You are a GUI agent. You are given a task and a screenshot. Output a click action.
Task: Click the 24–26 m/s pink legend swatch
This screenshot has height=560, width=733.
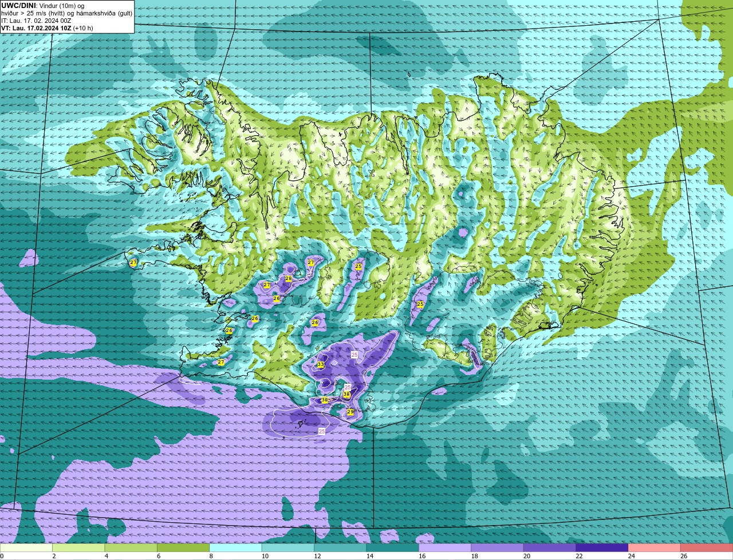click(x=655, y=547)
